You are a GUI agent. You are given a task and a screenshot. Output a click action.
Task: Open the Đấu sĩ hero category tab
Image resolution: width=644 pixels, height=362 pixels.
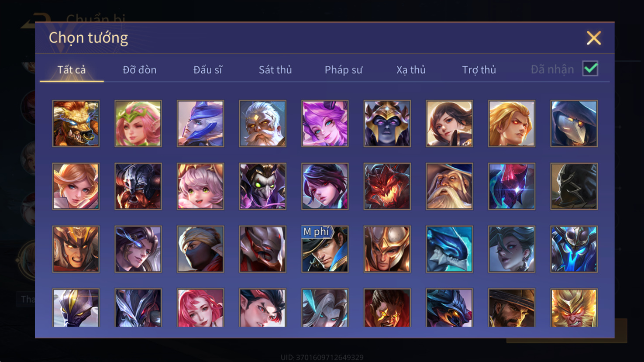208,70
